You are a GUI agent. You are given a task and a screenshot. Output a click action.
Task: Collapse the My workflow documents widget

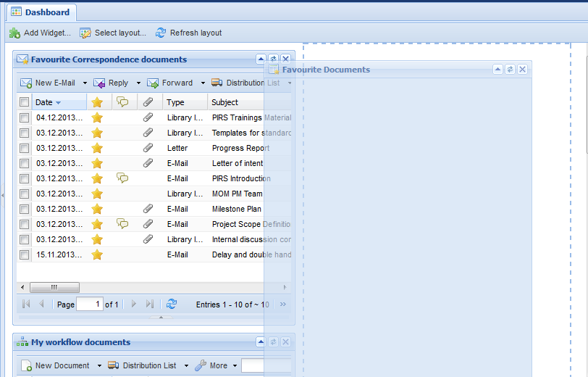(261, 341)
